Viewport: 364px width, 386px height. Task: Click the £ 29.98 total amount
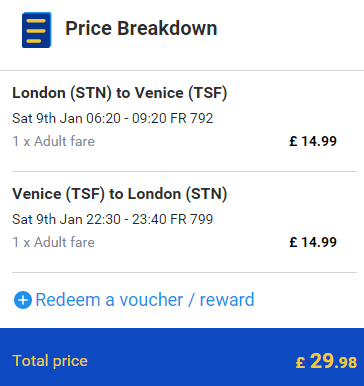(x=326, y=361)
